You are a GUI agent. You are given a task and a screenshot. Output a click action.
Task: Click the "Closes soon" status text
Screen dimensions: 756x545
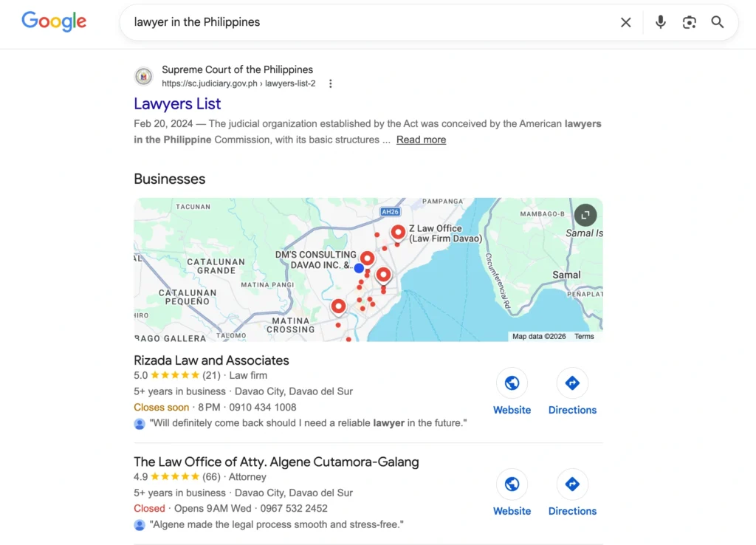(161, 408)
